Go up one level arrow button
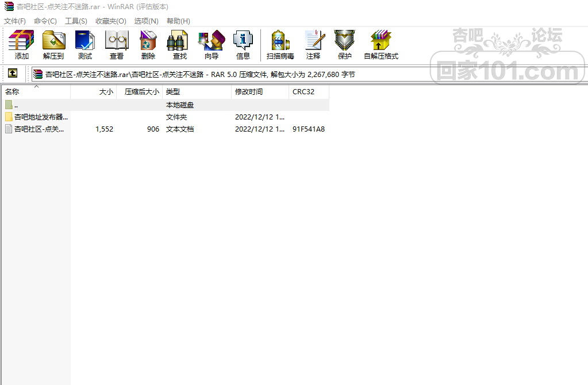 [13, 73]
